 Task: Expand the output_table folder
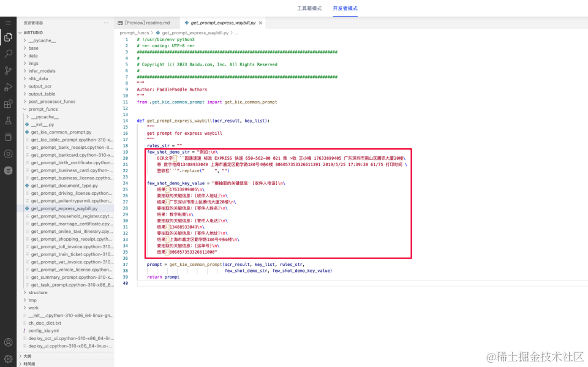coord(42,94)
